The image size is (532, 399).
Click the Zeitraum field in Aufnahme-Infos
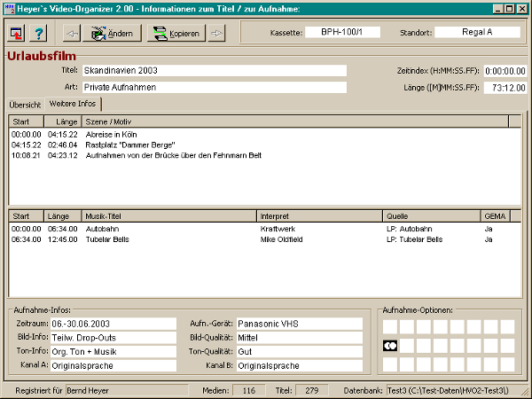tap(113, 325)
